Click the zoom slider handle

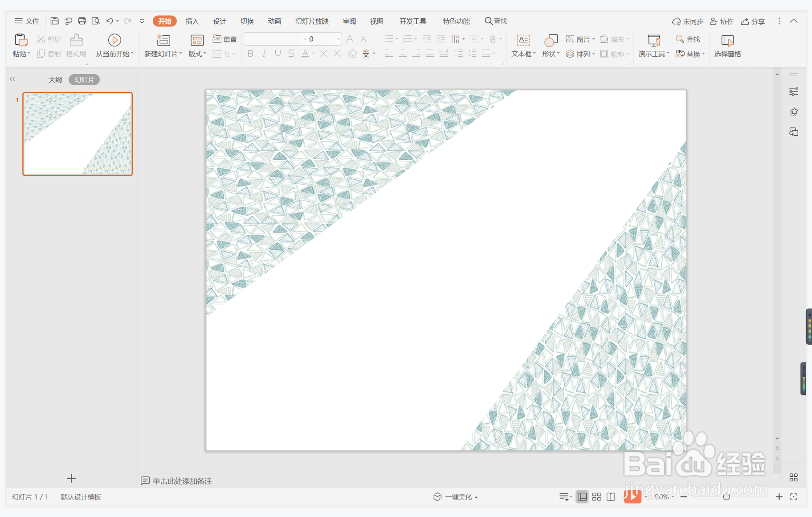click(726, 497)
